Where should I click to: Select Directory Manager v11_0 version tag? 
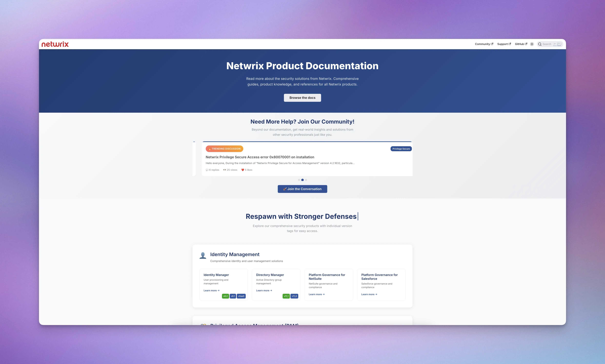click(294, 296)
